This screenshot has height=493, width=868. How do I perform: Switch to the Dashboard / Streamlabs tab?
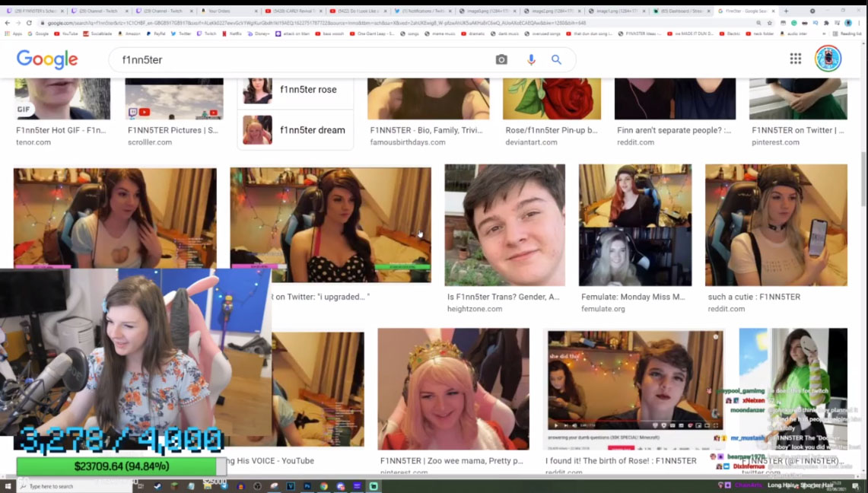coord(682,11)
